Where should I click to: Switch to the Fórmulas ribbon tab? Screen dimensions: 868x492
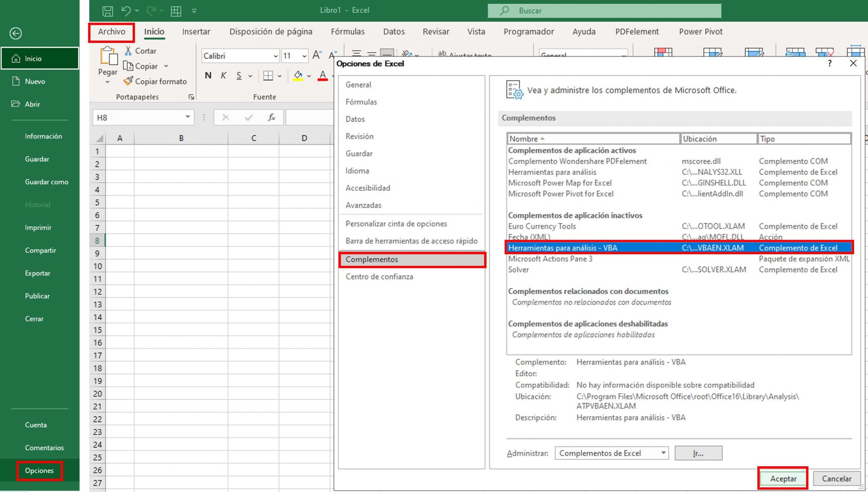click(348, 31)
